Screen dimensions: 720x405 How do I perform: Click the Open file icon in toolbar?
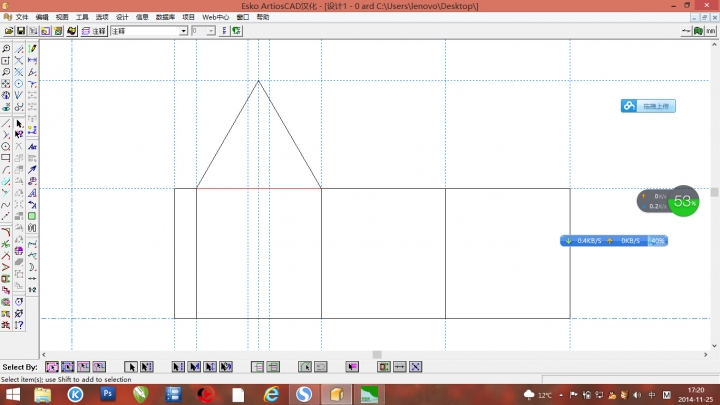pos(7,31)
